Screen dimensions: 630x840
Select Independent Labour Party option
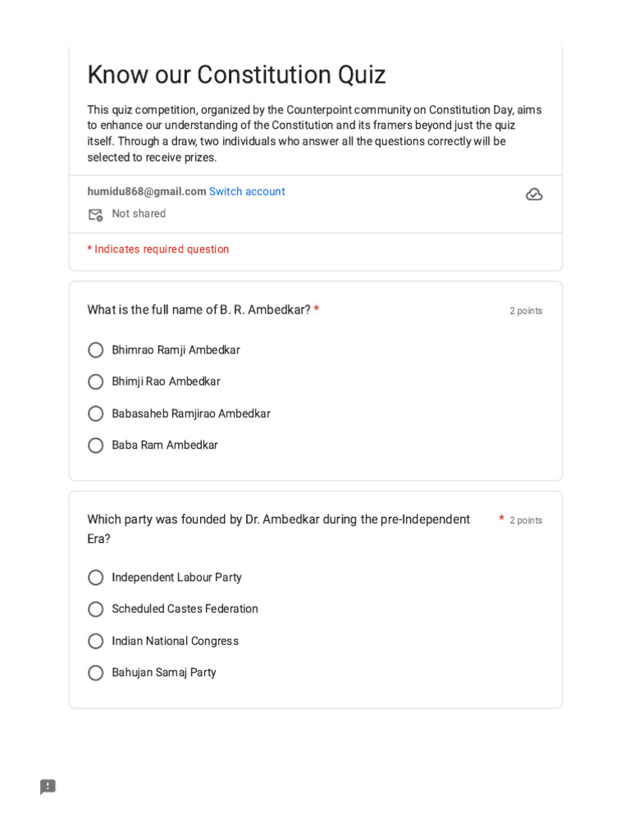[96, 577]
